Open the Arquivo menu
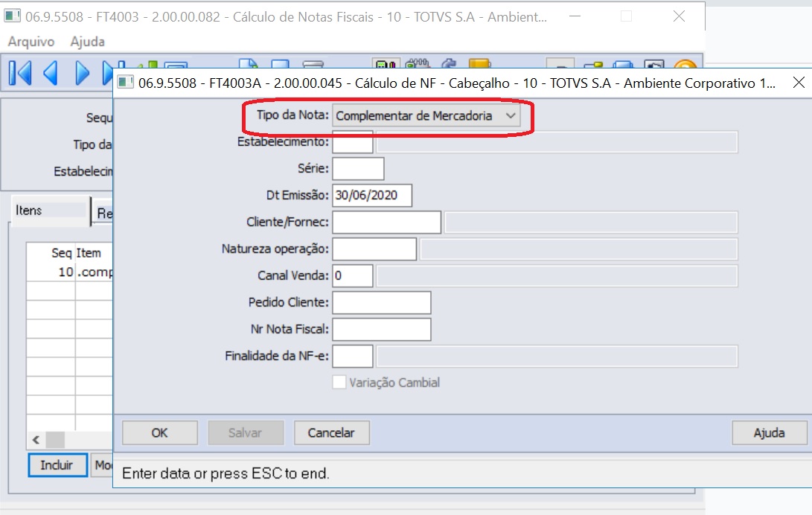The height and width of the screenshot is (515, 812). 31,42
